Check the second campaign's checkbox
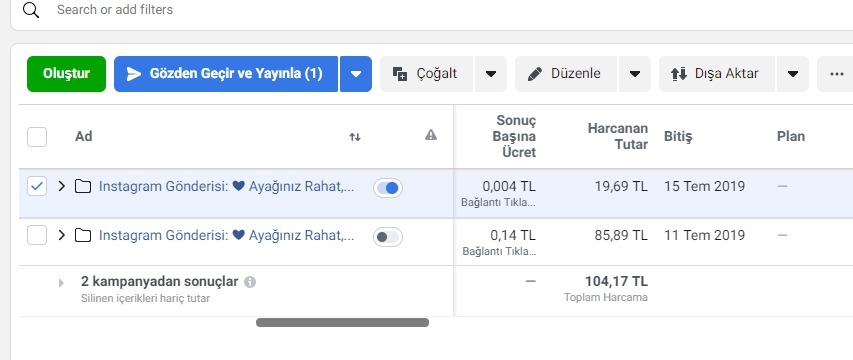This screenshot has width=853, height=360. (x=37, y=235)
